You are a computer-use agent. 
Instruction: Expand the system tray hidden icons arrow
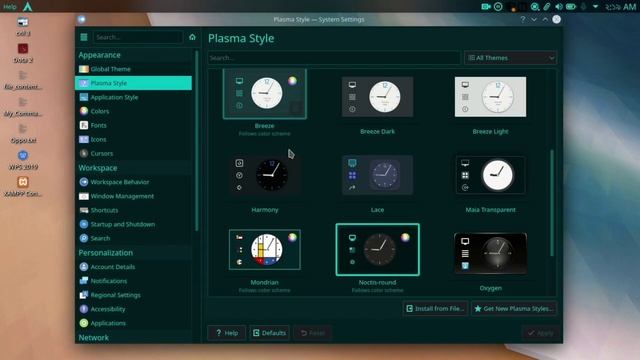(x=595, y=7)
